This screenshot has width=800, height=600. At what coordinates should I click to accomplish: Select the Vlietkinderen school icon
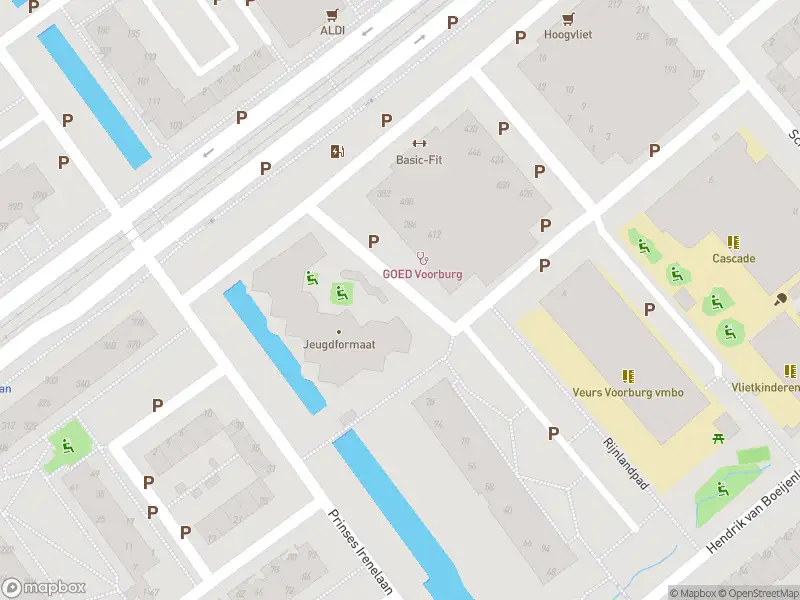(790, 371)
